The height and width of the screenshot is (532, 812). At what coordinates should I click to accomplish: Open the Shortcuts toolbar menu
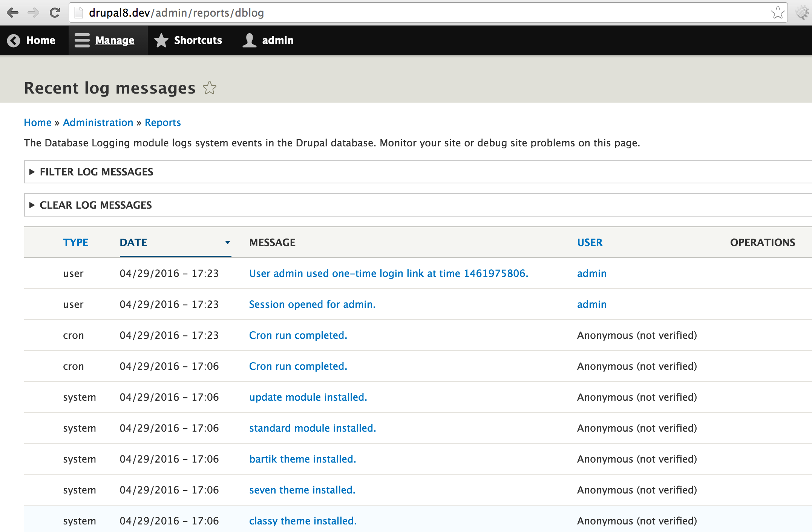click(x=198, y=40)
